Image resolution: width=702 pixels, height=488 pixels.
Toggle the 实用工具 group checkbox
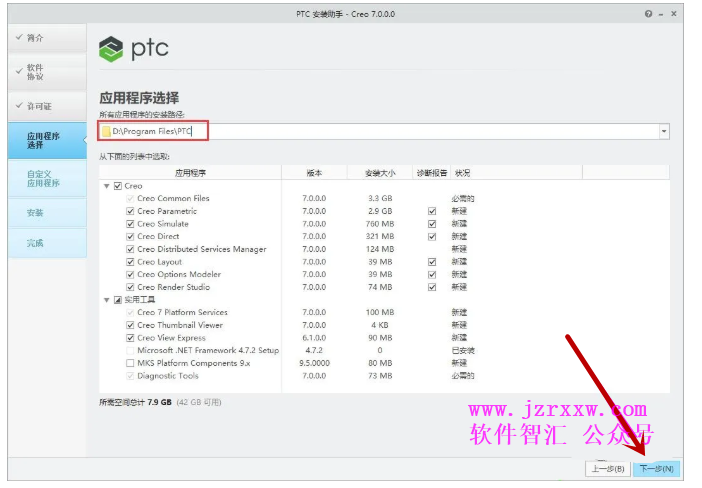(118, 300)
